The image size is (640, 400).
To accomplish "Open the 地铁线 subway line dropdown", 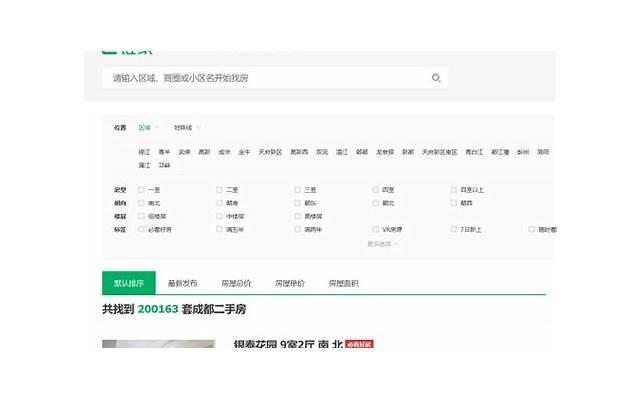I will (x=187, y=128).
